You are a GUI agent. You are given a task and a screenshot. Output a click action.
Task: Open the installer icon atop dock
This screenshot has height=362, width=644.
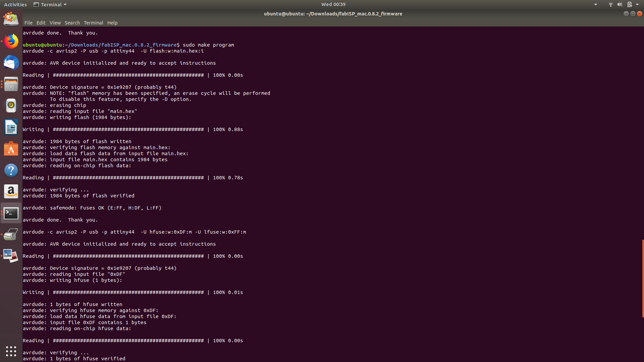(x=11, y=19)
